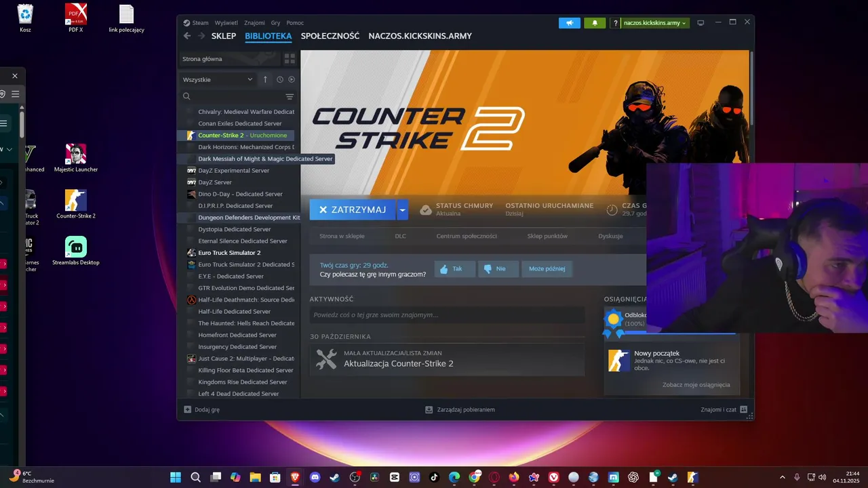Viewport: 868px width, 488px height.
Task: Select Counter-Strike 2 Uruchomione in library list
Action: (235, 135)
